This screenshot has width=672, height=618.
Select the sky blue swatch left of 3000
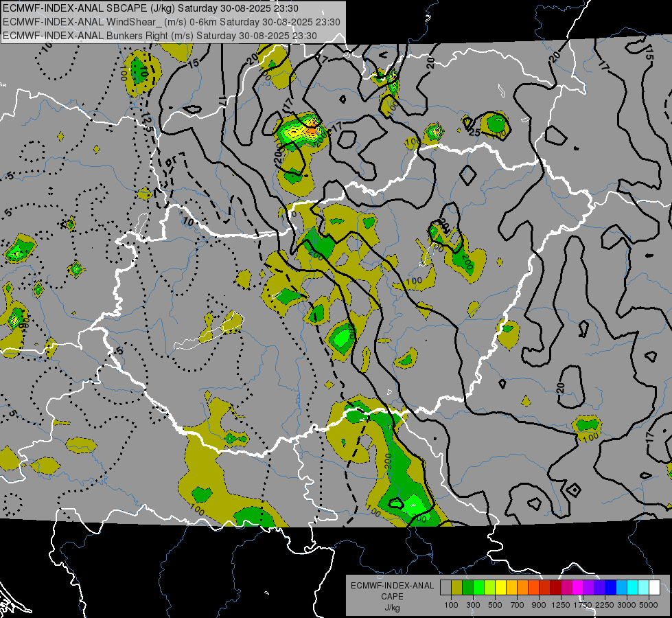(x=621, y=588)
